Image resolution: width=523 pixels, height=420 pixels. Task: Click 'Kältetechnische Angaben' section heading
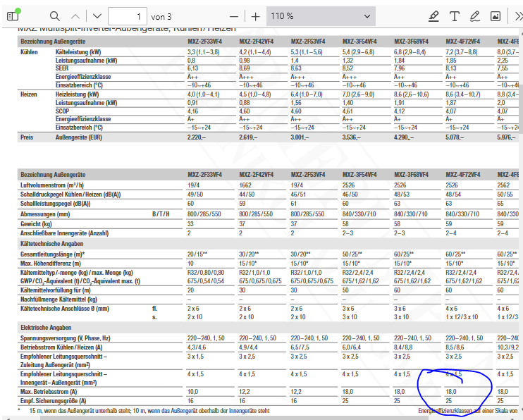51,244
